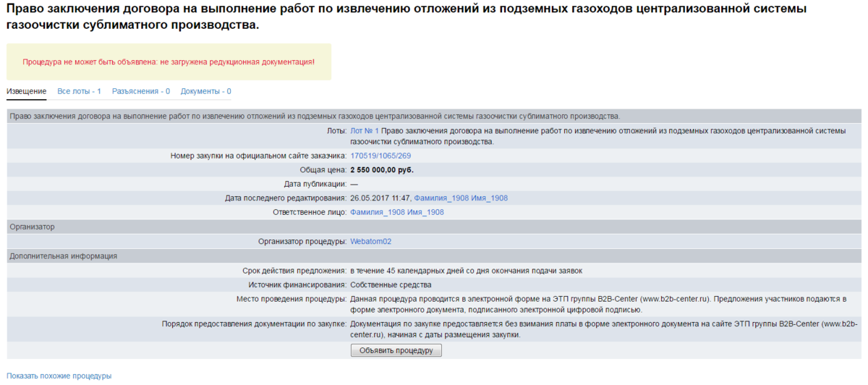Click the 45 calendar days validity text
Screen dimensions: 868x385
point(466,271)
